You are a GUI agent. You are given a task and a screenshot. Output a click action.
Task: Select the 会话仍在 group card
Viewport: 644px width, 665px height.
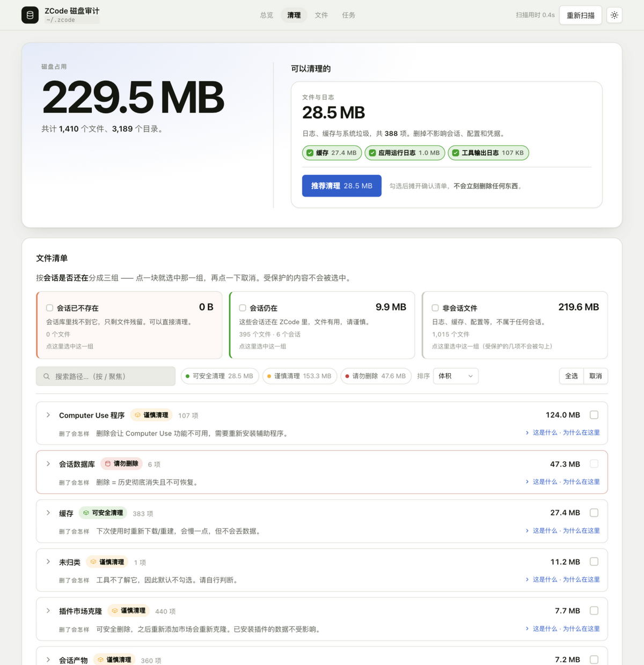coord(322,325)
